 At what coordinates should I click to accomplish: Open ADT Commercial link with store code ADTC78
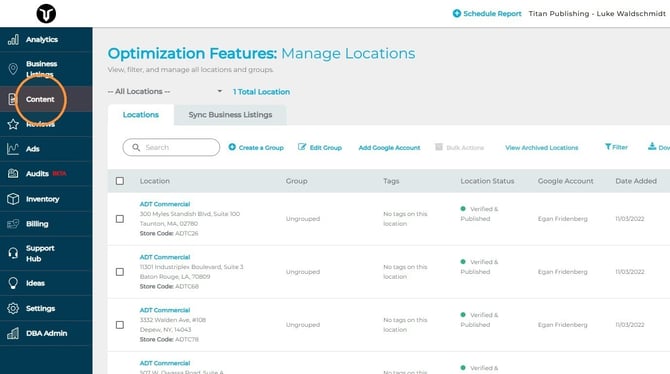coord(165,310)
